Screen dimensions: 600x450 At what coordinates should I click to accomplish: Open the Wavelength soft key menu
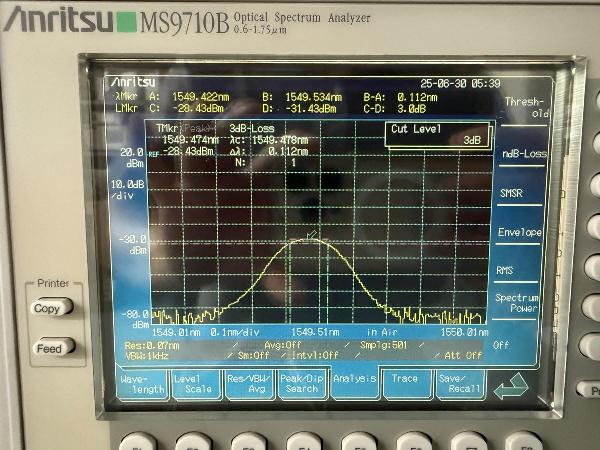tap(142, 384)
